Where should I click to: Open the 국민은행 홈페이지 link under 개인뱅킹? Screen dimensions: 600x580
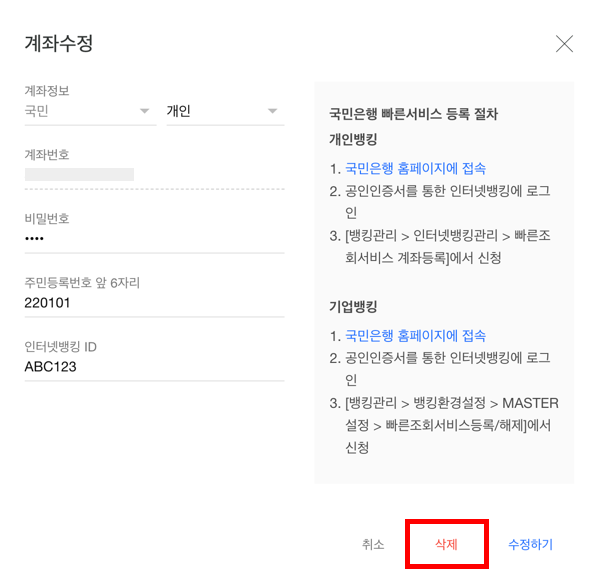pyautogui.click(x=415, y=168)
